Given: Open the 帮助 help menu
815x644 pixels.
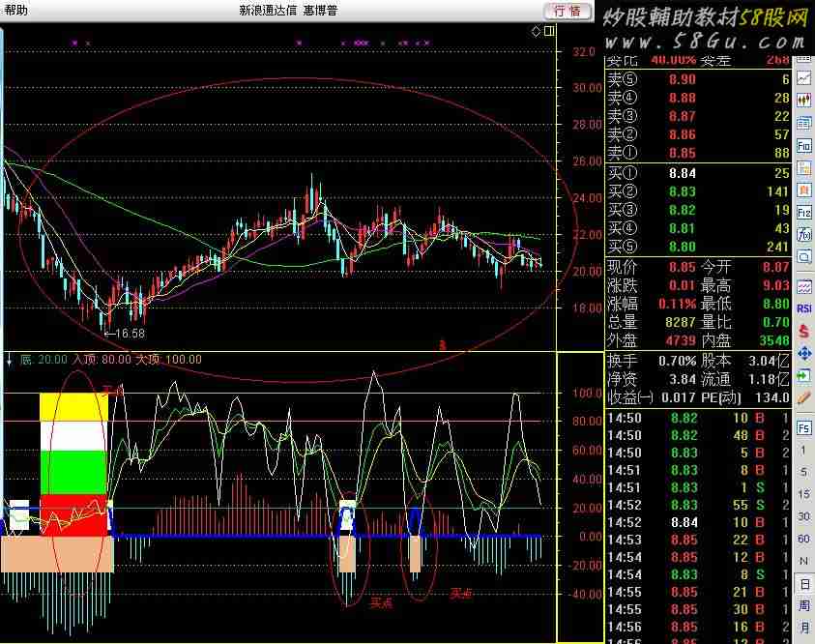Looking at the screenshot, I should pyautogui.click(x=16, y=10).
